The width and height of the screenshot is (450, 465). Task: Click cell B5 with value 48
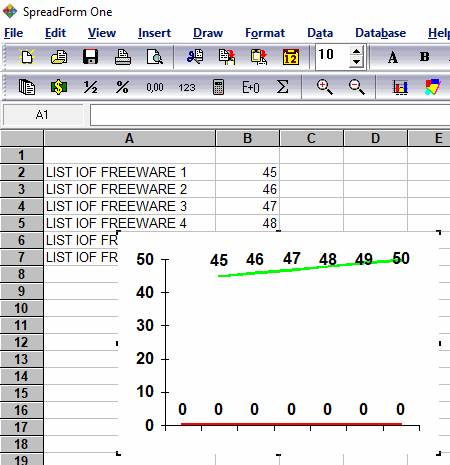[247, 223]
